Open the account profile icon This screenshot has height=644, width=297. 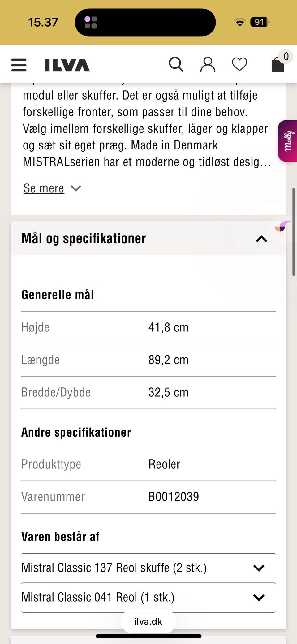coord(207,64)
